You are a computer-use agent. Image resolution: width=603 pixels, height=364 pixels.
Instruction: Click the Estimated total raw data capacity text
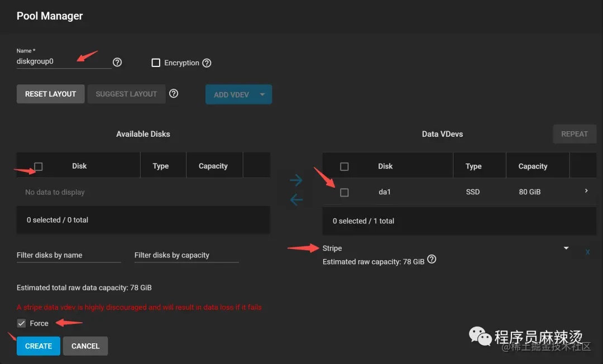pos(84,288)
